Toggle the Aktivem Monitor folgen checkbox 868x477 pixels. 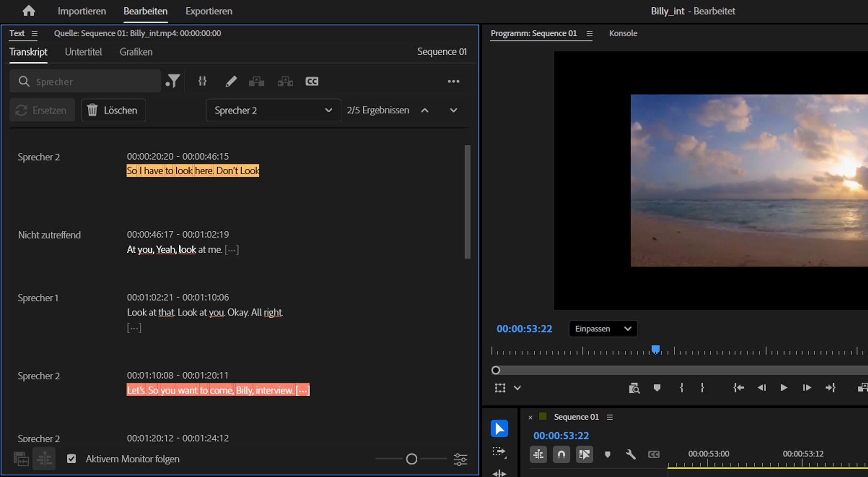click(x=71, y=459)
